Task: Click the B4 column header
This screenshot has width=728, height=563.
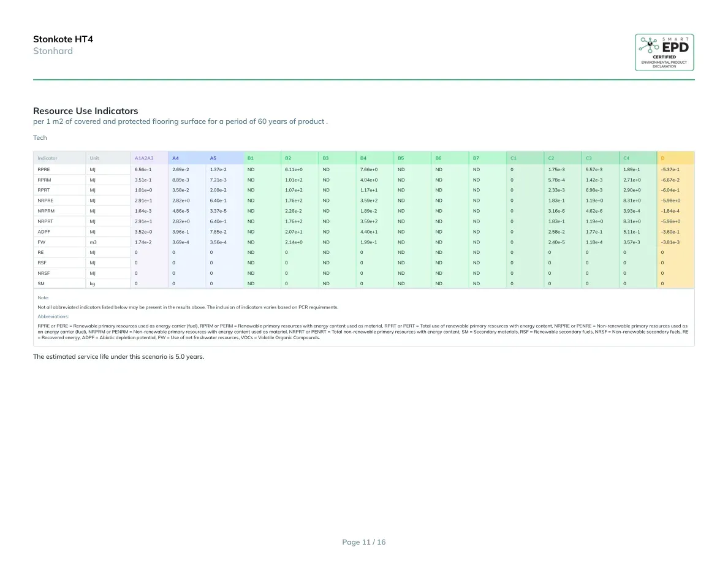Action: coord(363,158)
